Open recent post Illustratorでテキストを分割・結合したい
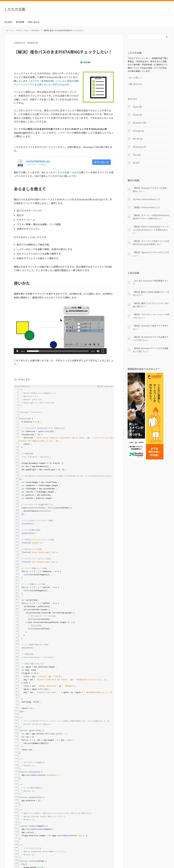Image resolution: width=174 pixels, height=868 pixels. pos(150,190)
